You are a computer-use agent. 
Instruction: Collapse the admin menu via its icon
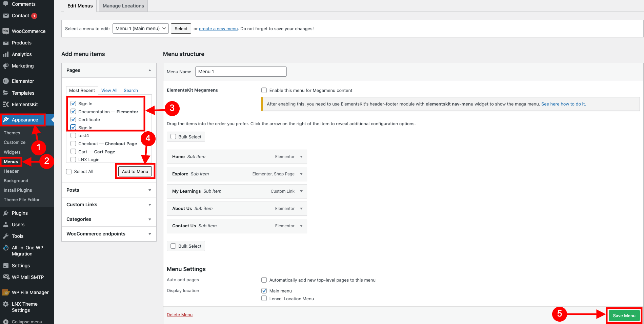(x=6, y=322)
